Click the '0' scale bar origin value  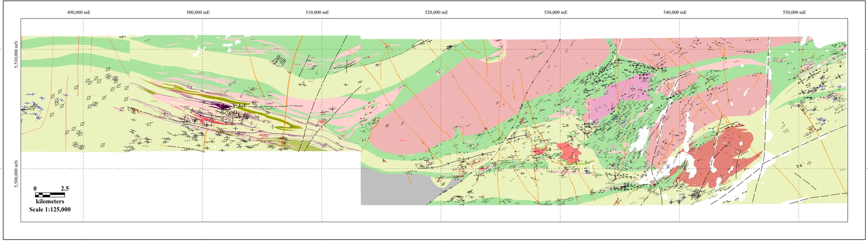tap(35, 189)
